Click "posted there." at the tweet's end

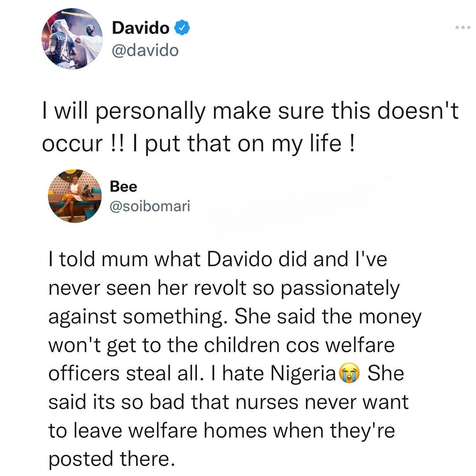coord(108,460)
